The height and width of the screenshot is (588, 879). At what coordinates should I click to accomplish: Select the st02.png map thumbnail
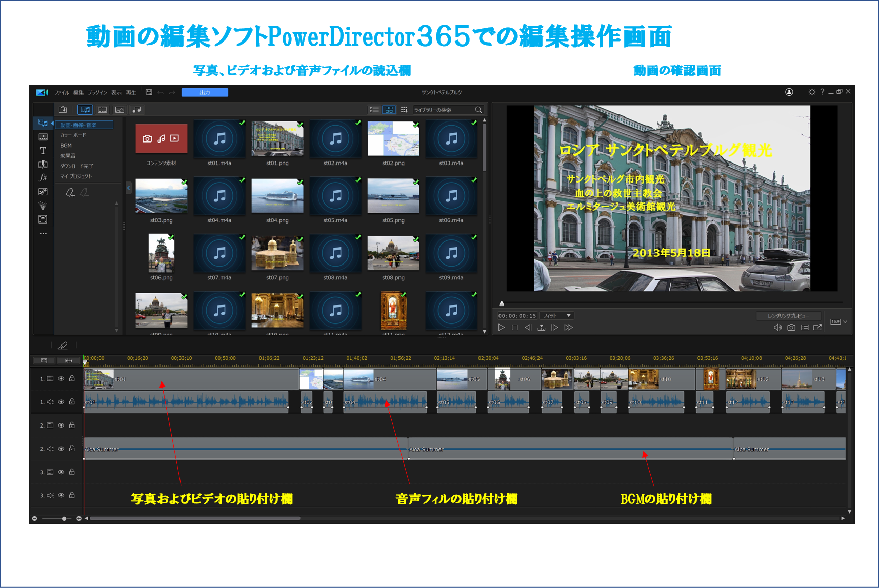(x=393, y=138)
